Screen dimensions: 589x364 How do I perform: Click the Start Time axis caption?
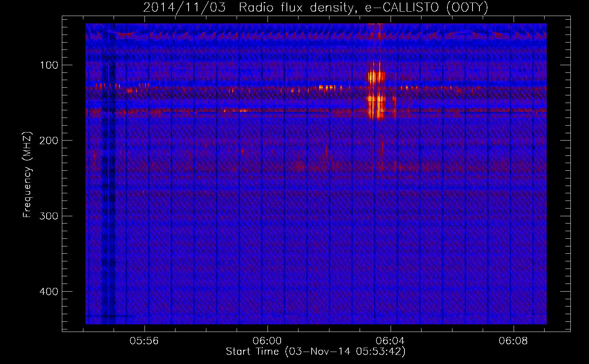316,352
